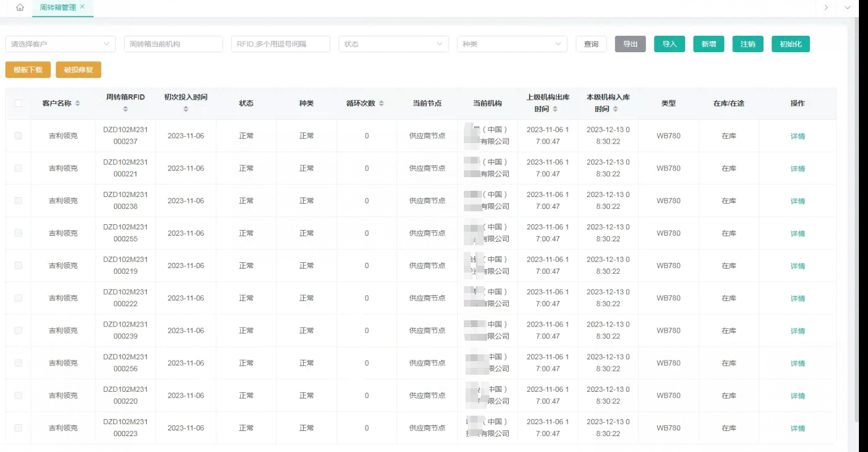Open 详情 for RFID ending 000222
Image resolution: width=868 pixels, height=452 pixels.
point(798,298)
